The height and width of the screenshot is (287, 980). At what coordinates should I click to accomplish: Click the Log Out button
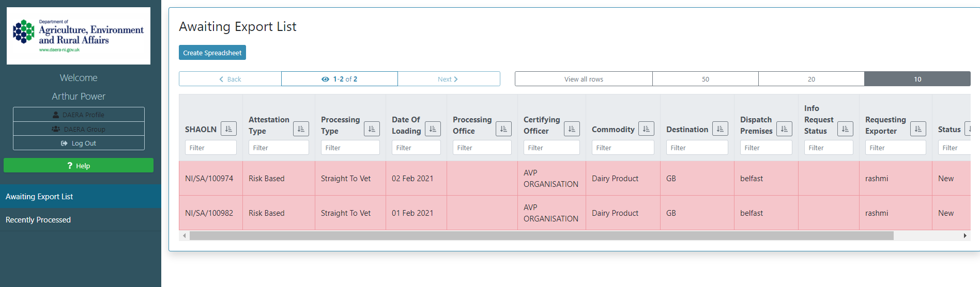click(x=79, y=143)
